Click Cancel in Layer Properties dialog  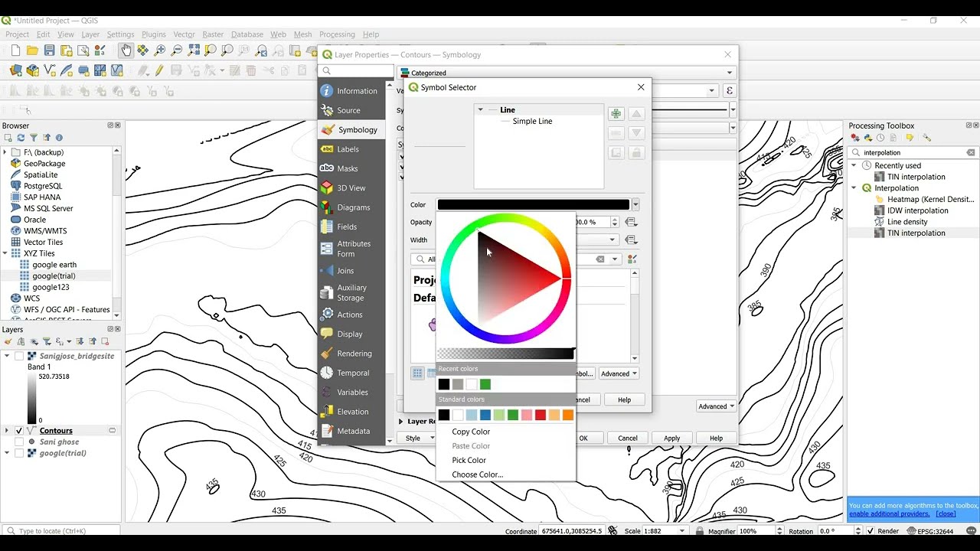coord(627,439)
